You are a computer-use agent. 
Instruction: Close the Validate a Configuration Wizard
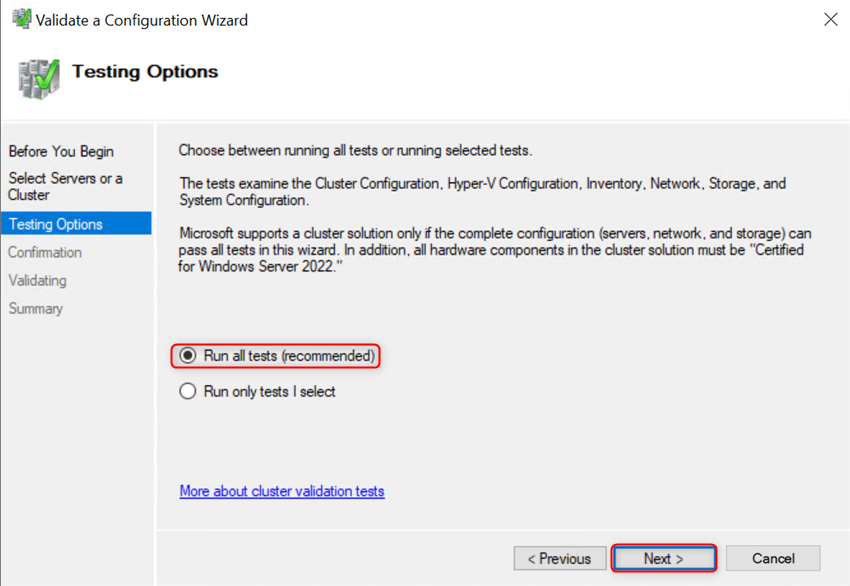click(831, 19)
